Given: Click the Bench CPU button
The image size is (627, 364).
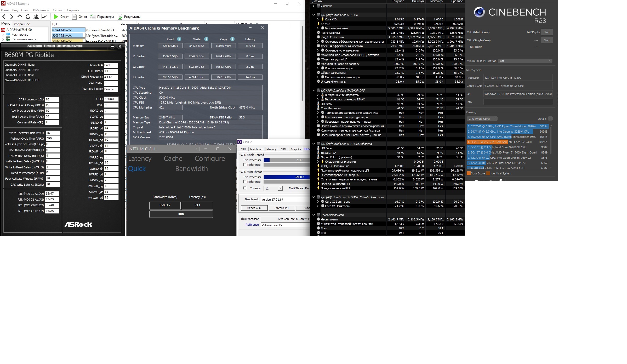Looking at the screenshot, I should click(254, 208).
